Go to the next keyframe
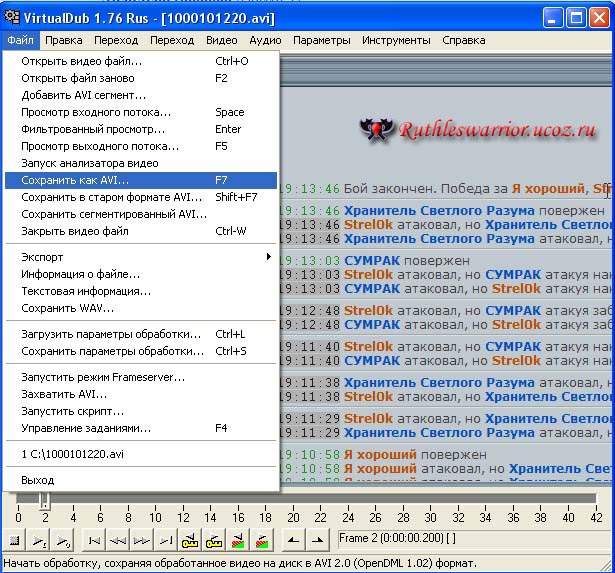 [x=214, y=541]
